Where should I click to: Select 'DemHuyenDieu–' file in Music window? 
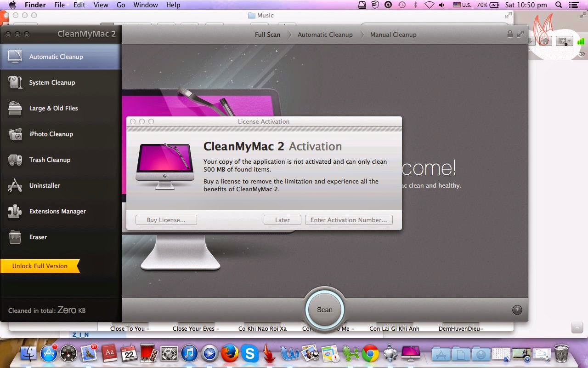461,328
